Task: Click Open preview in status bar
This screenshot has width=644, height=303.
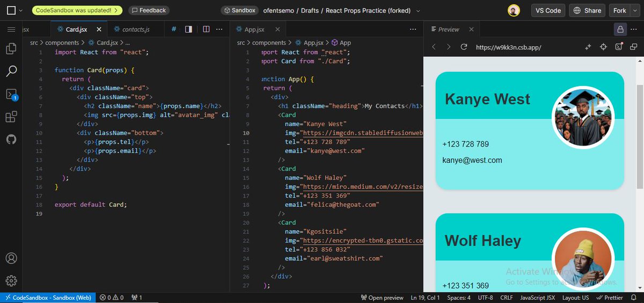Action: coord(382,298)
